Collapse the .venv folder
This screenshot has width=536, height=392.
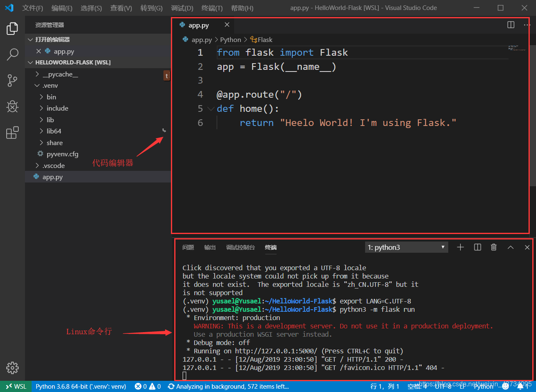37,86
